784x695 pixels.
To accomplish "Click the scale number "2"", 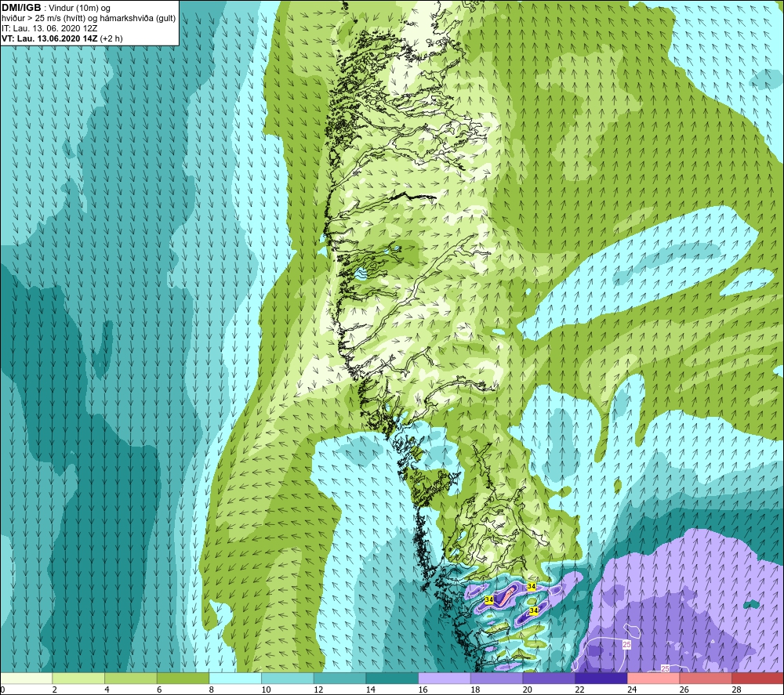I will [55, 690].
